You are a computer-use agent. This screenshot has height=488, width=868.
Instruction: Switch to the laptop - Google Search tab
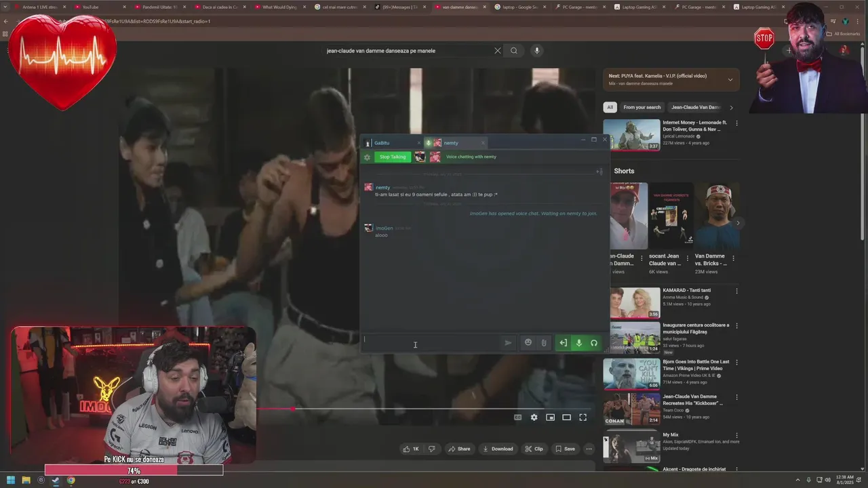point(519,7)
